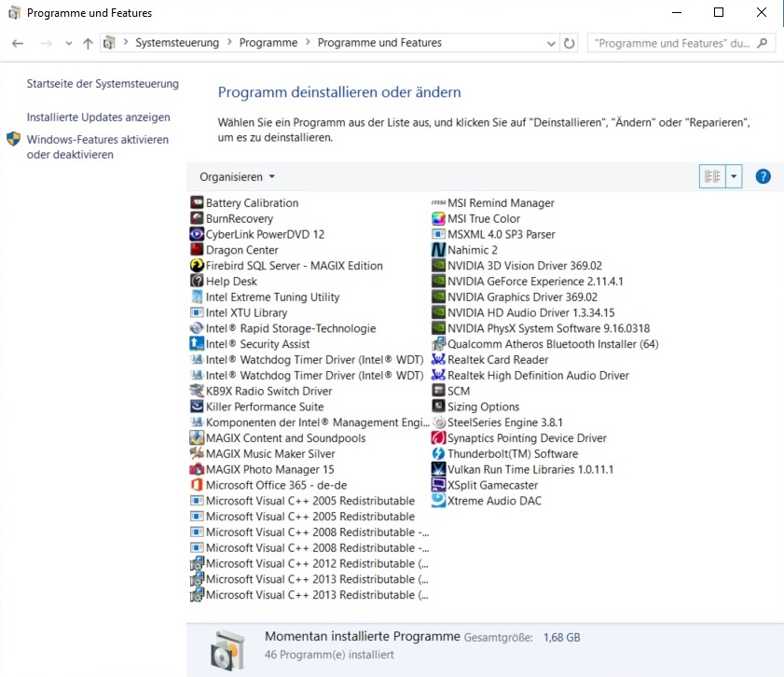The width and height of the screenshot is (784, 677).
Task: Click the Battery Calibration program icon
Action: point(197,202)
